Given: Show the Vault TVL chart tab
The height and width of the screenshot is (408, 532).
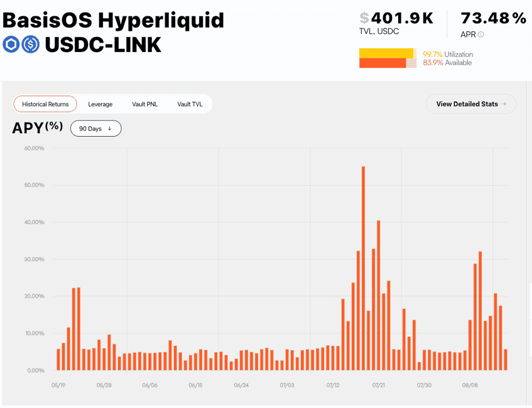Looking at the screenshot, I should point(190,104).
